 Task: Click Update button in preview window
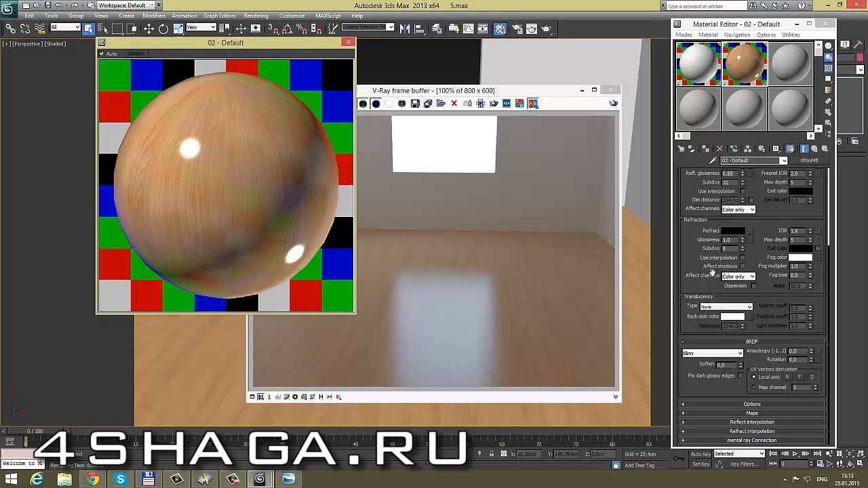coord(135,54)
